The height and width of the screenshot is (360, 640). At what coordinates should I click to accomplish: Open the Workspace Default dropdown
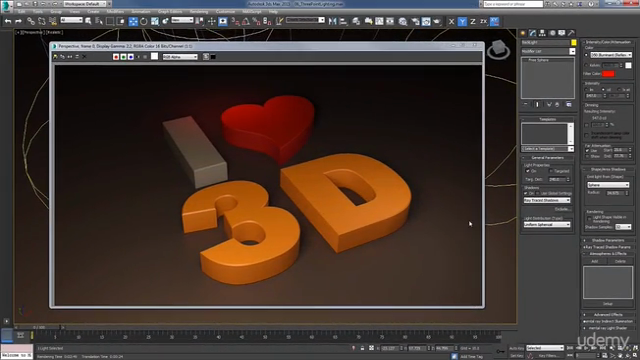tap(85, 4)
